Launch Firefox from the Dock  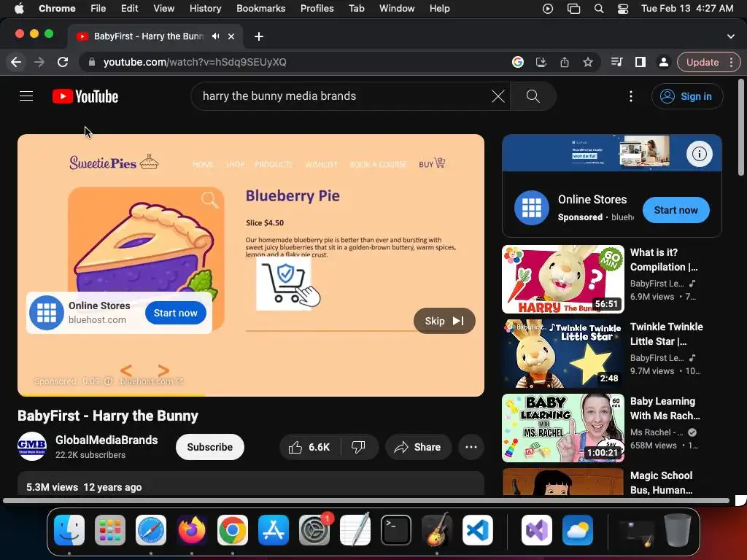[192, 530]
